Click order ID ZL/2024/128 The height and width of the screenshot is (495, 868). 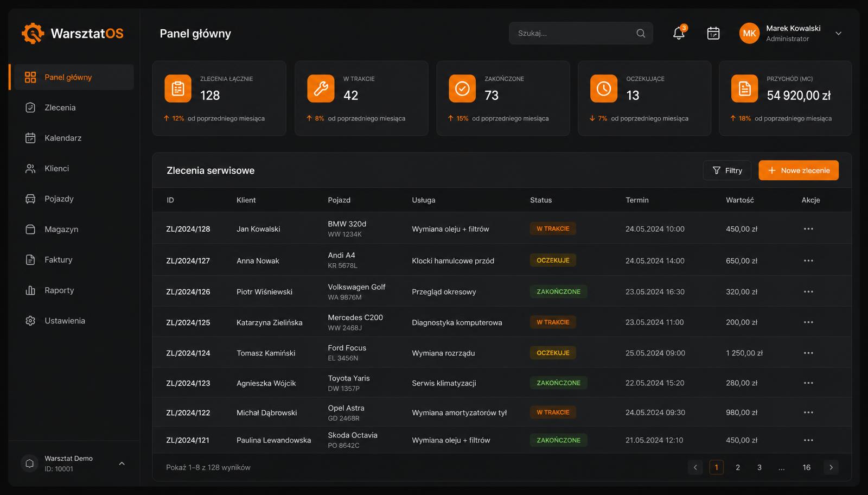(188, 229)
